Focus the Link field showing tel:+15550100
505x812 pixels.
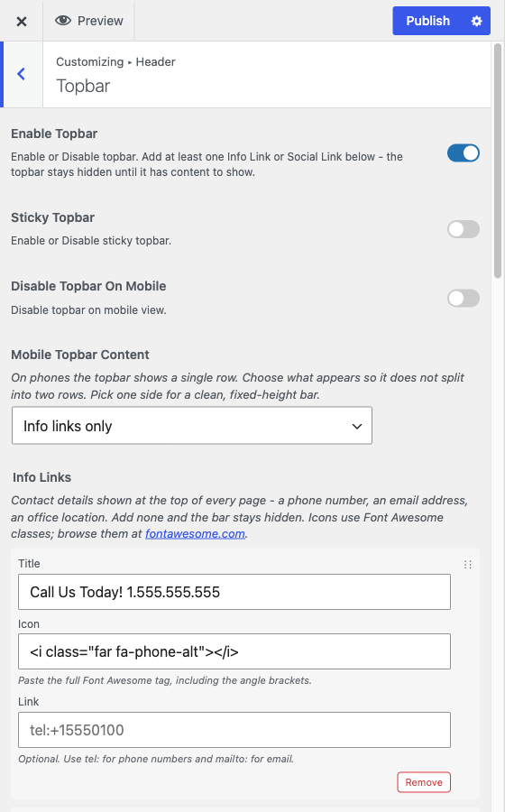click(x=234, y=730)
